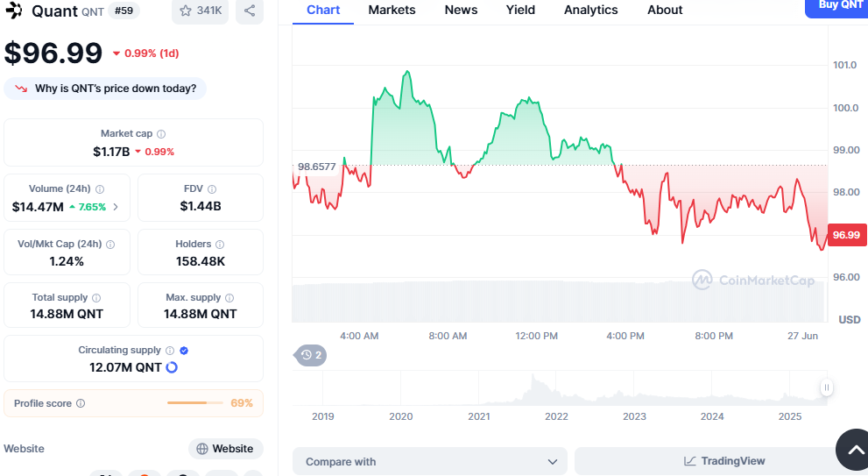Click the Buy QNT button
This screenshot has height=476, width=868.
836,7
